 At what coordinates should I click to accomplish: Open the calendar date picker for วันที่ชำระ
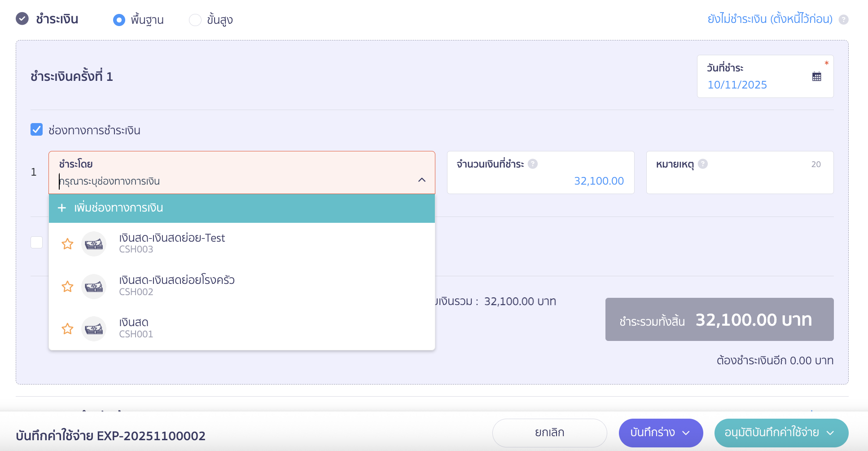(x=817, y=76)
